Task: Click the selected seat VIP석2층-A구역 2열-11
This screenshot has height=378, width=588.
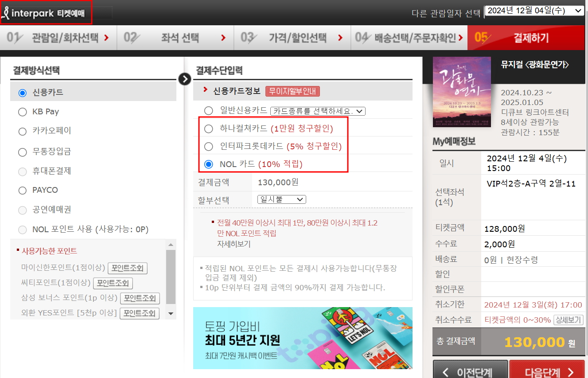Action: [531, 184]
